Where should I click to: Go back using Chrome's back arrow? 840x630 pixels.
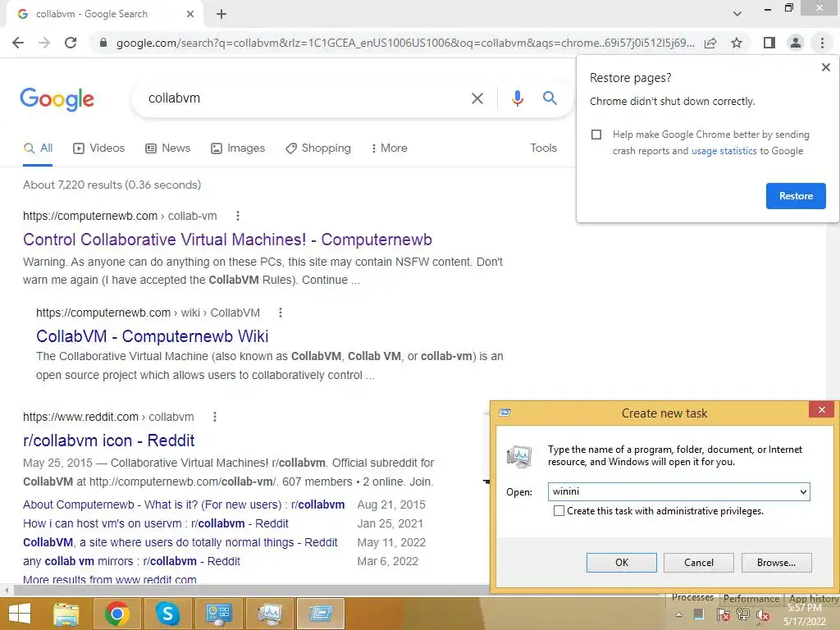(18, 43)
